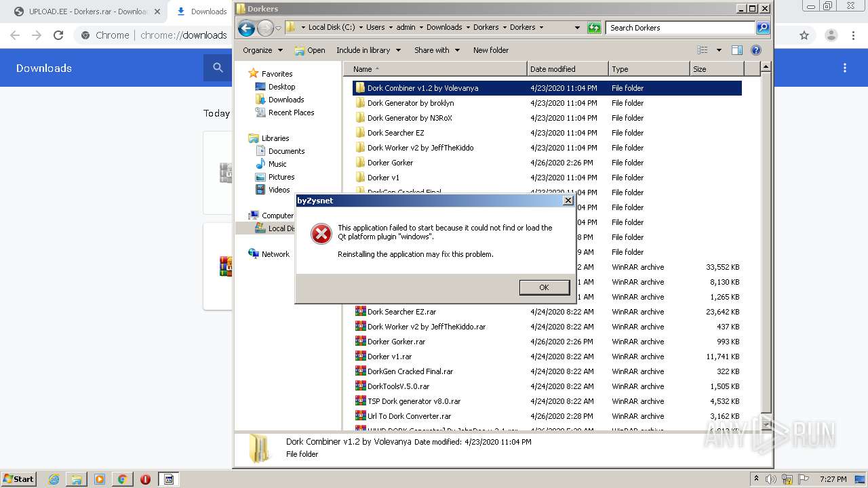
Task: Open Documents library
Action: click(286, 151)
